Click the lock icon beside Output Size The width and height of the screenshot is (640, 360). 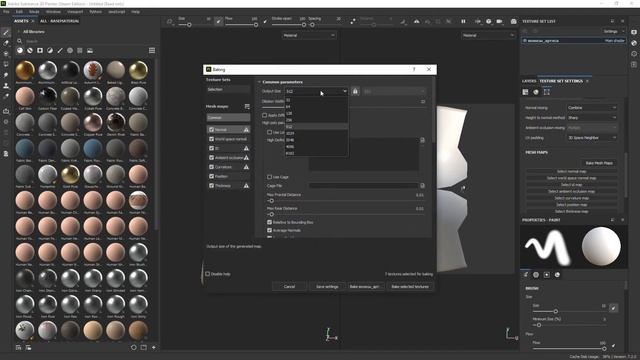[x=355, y=91]
